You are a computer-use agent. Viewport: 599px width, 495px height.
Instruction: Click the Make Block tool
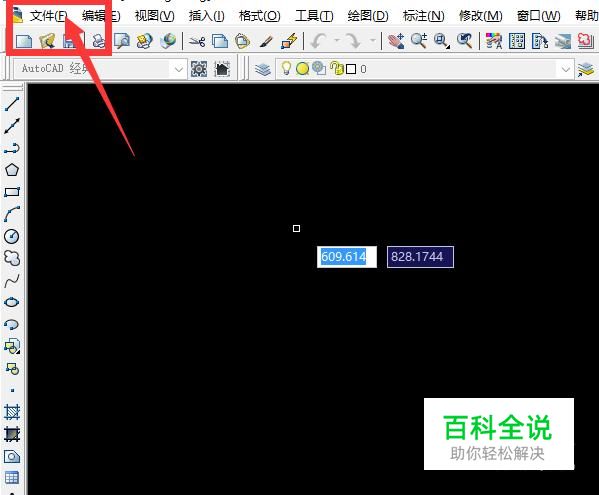pos(12,369)
